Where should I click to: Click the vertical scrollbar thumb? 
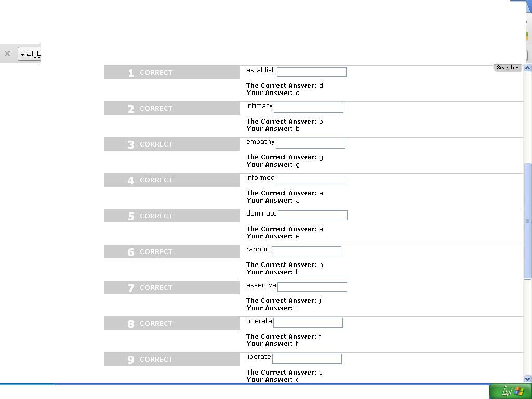528,221
